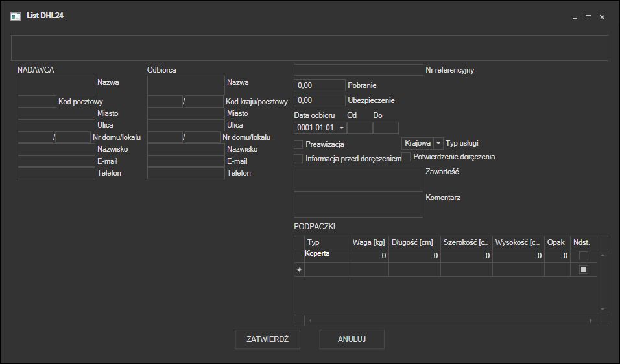Click the Ubezpieczenie amount field
Viewport: 620px width, 364px height.
pos(320,100)
